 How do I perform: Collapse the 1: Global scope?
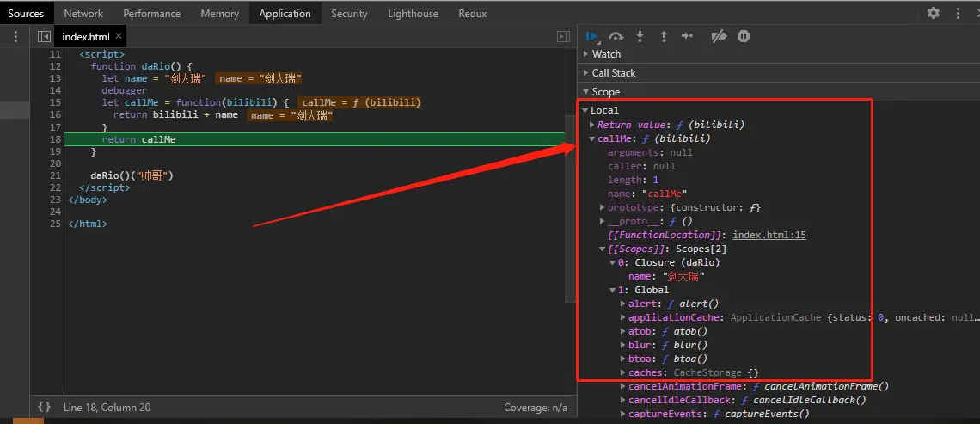click(613, 290)
